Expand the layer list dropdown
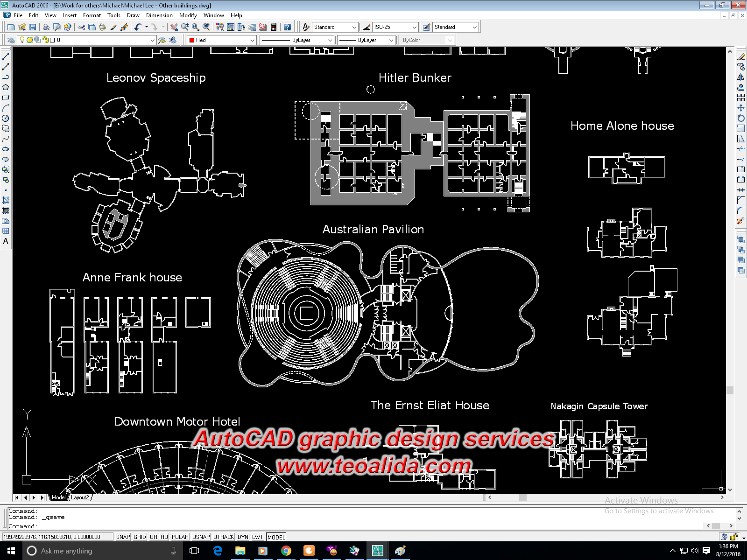747x560 pixels. point(152,40)
